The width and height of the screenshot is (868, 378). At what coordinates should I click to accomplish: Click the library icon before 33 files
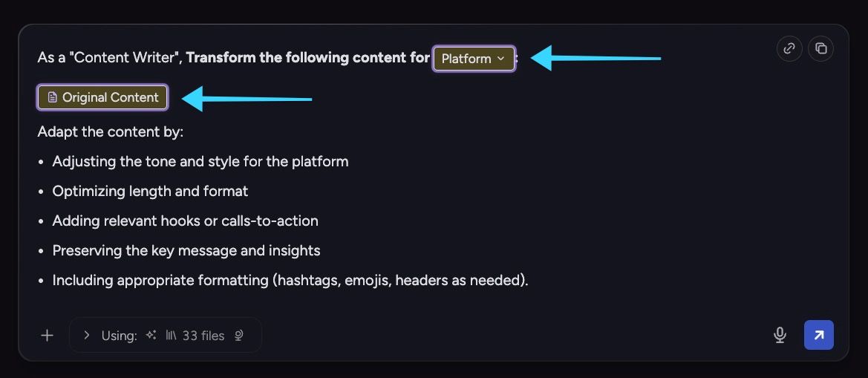171,336
